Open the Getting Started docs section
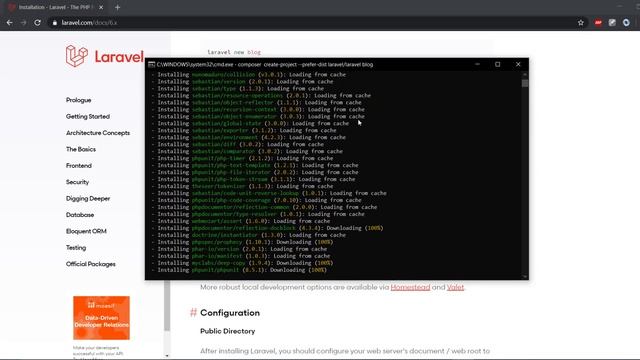 [88, 116]
